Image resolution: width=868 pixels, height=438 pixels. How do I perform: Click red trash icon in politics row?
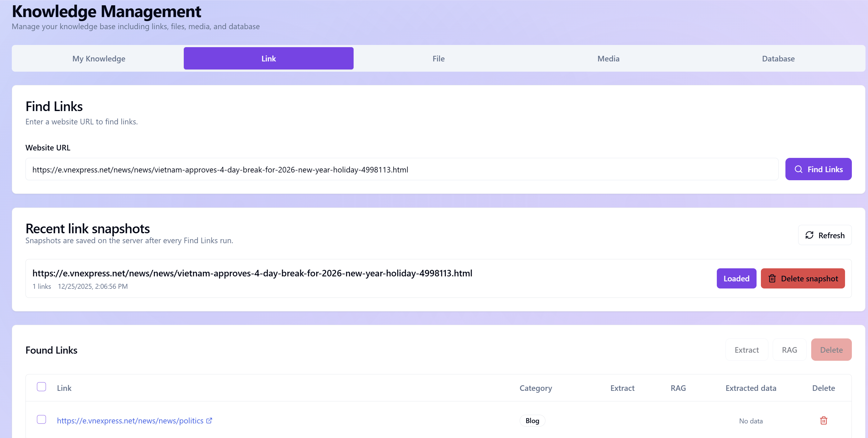pos(823,420)
